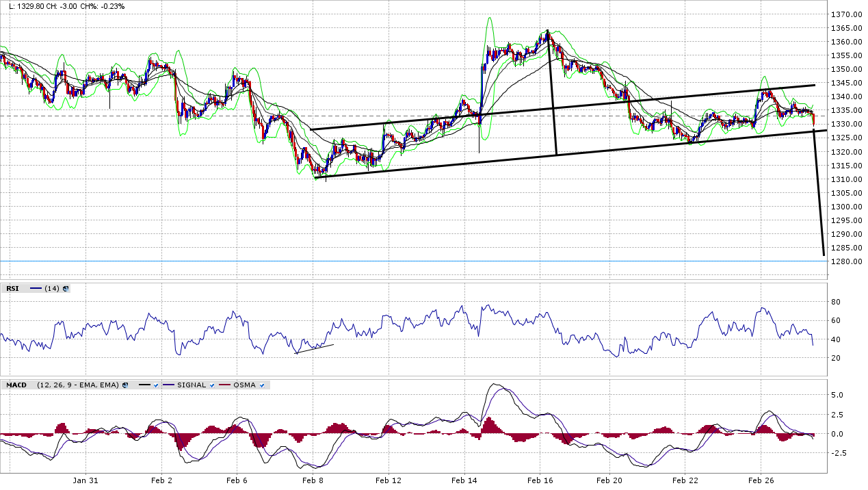Click the MACD black line color swatch
The image size is (868, 490).
pos(144,385)
